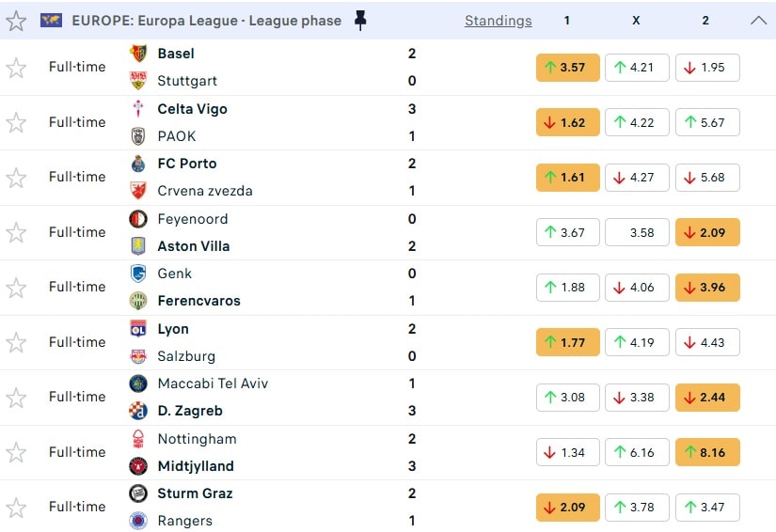Click the Basel club crest icon
This screenshot has height=532, width=776.
(x=138, y=54)
